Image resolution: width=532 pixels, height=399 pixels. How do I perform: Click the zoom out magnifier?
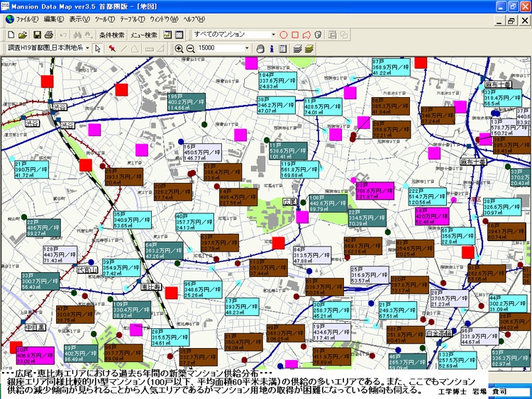pos(190,48)
